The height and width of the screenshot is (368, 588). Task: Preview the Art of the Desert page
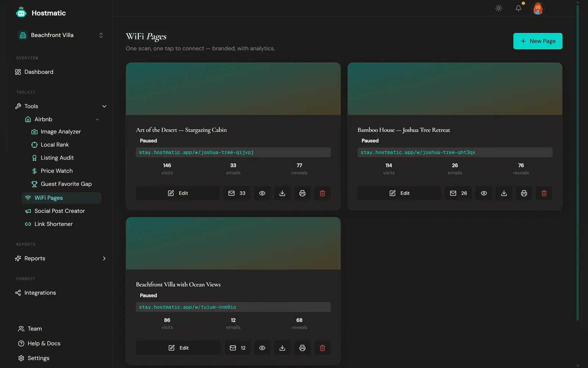(x=262, y=193)
